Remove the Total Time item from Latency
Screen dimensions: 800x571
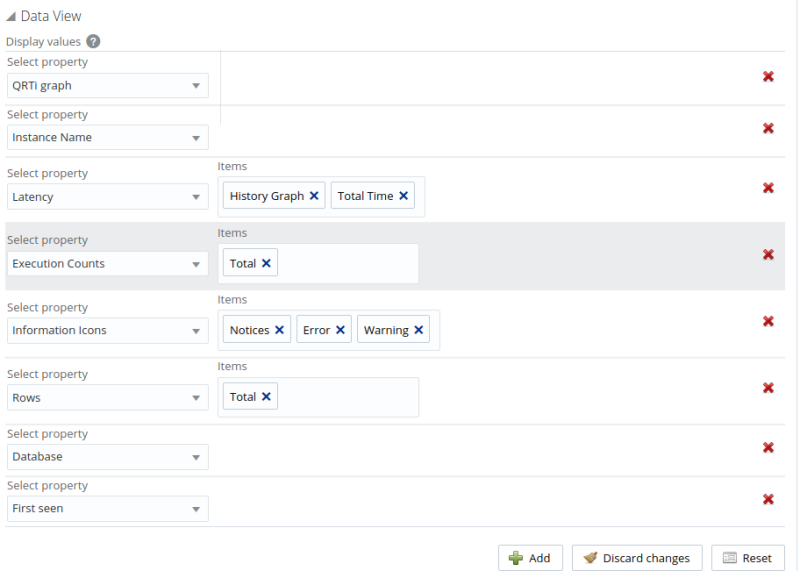click(404, 195)
